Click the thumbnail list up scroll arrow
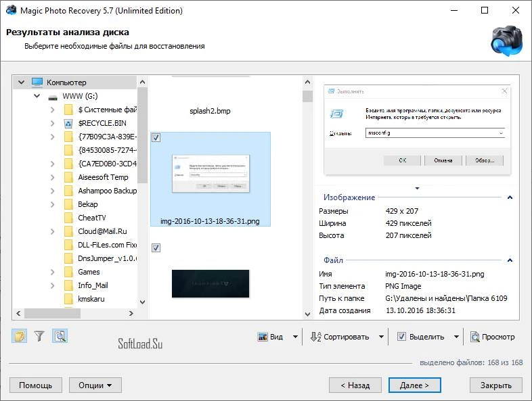The width and height of the screenshot is (532, 401). (307, 82)
